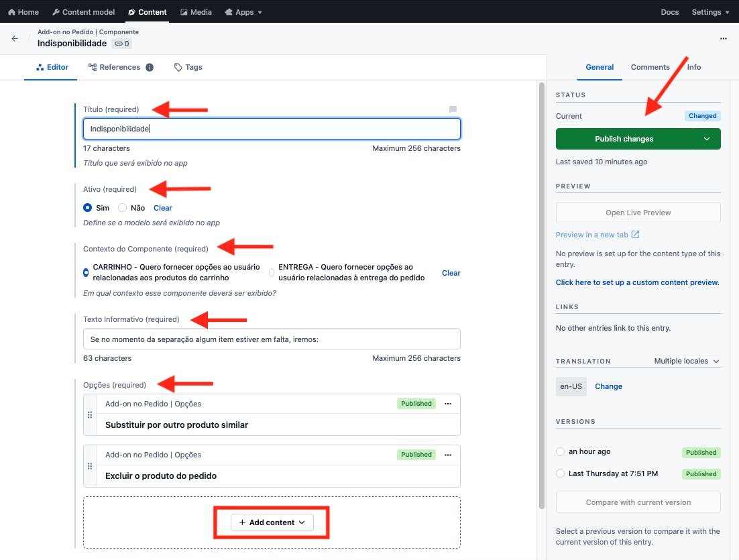Select Sim radio button for Ativo

coord(88,208)
